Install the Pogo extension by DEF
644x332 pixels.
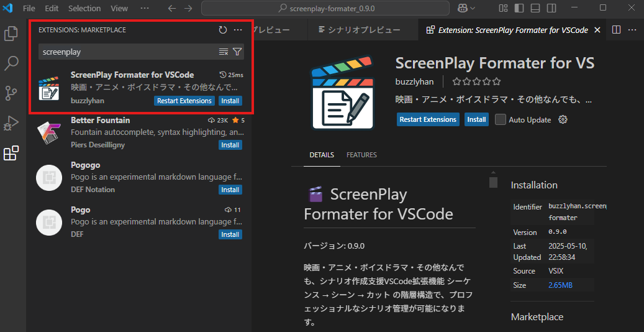pos(230,234)
